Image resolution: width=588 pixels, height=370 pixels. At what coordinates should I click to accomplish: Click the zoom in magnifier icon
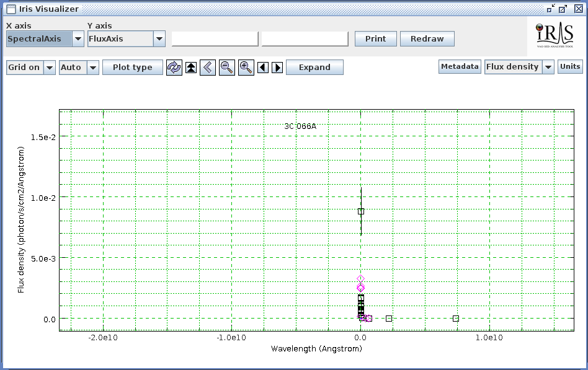[246, 68]
